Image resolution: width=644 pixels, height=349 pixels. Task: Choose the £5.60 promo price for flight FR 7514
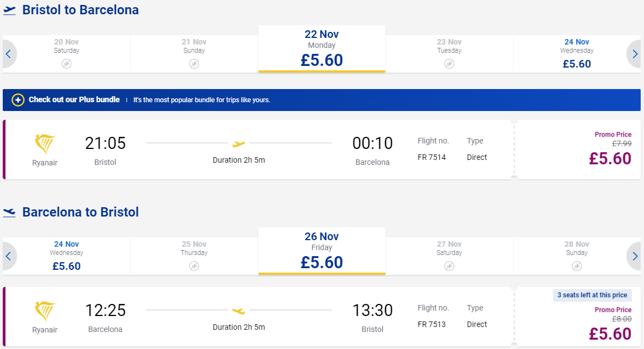pyautogui.click(x=610, y=158)
